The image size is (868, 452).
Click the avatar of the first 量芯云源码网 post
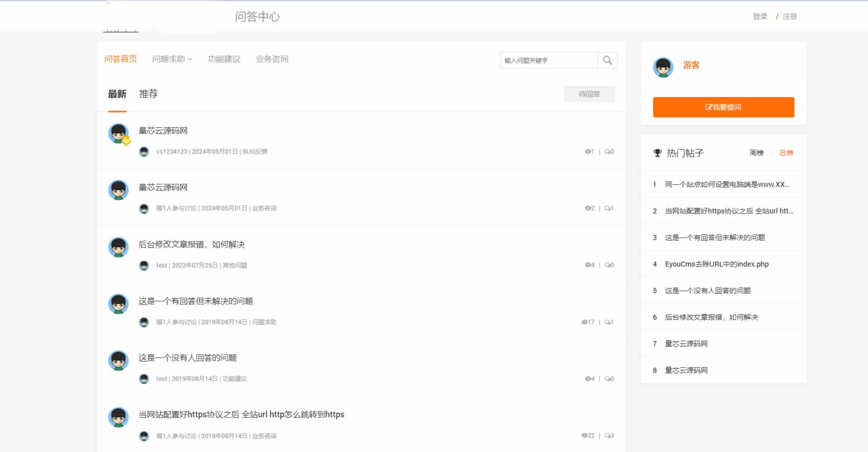(118, 134)
